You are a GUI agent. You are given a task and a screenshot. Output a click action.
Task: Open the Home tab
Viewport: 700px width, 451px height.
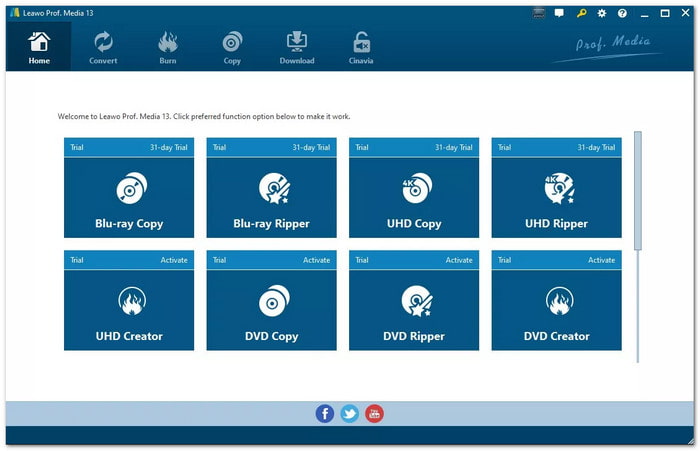(39, 47)
